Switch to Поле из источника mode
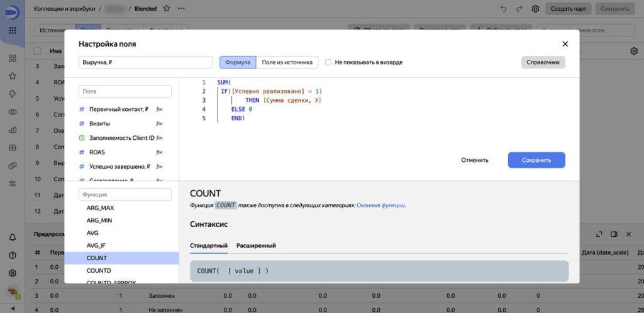 coord(287,62)
